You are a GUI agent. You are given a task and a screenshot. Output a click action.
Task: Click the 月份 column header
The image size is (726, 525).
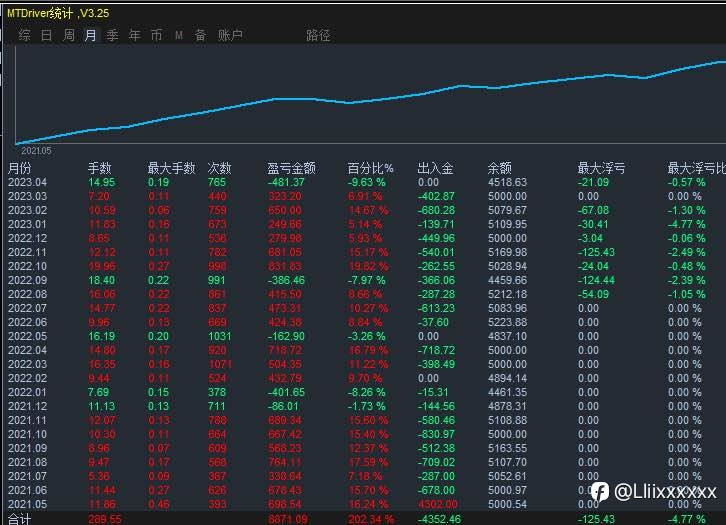coord(20,169)
